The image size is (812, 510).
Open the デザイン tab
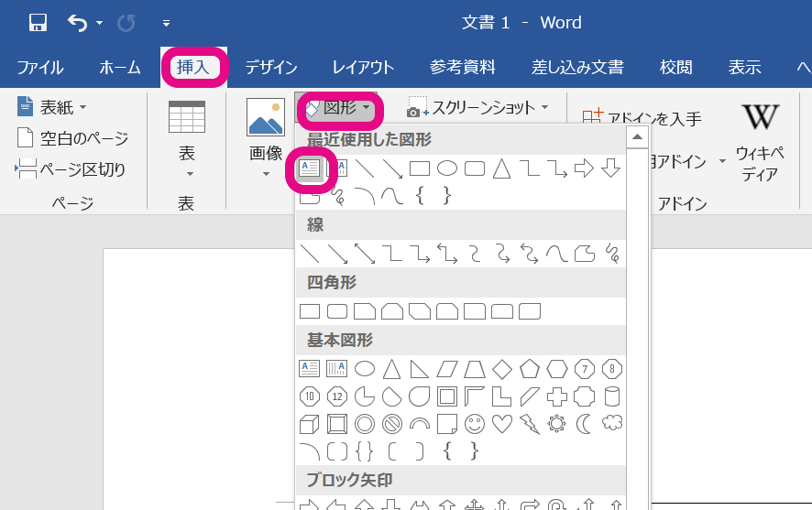point(271,67)
